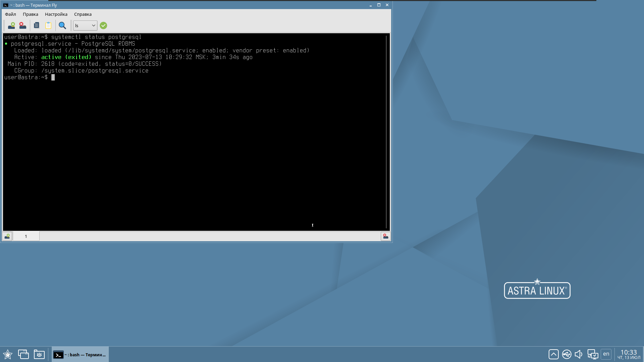Close tab via the bottom-right tab bar icon
The width and height of the screenshot is (644, 362).
tap(385, 236)
